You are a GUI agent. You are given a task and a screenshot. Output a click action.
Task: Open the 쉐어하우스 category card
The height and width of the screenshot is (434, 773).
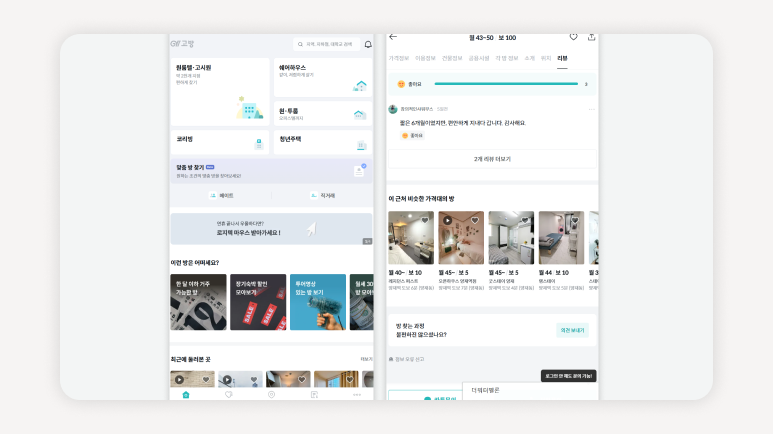point(323,77)
